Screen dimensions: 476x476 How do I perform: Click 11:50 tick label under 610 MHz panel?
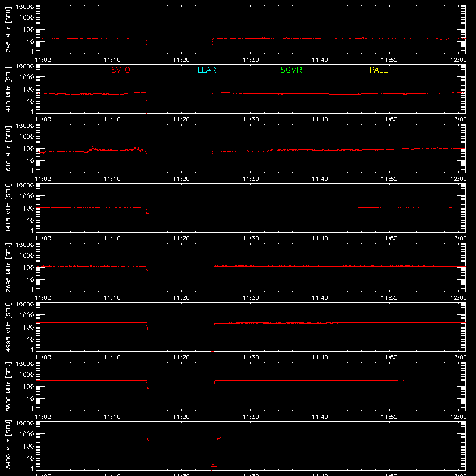pos(389,179)
